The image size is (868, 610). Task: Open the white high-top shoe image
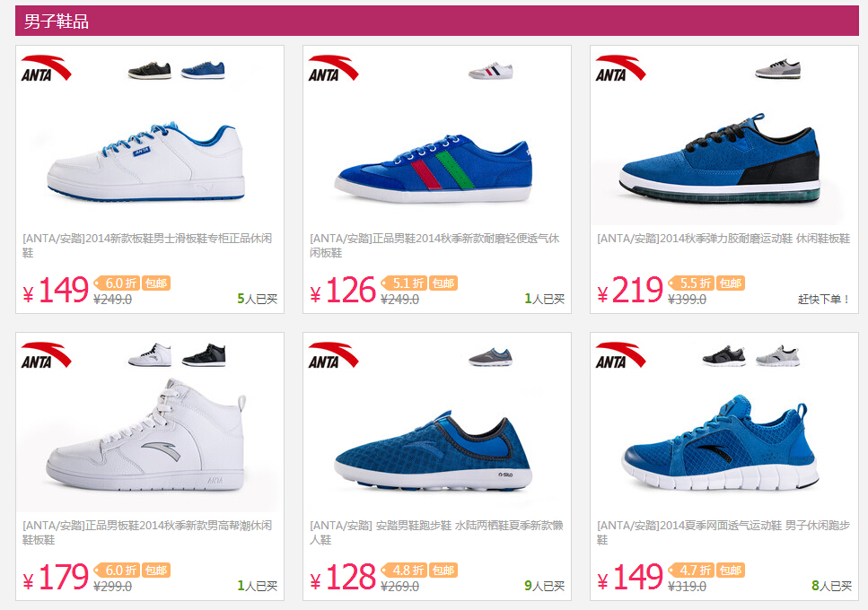[x=145, y=435]
